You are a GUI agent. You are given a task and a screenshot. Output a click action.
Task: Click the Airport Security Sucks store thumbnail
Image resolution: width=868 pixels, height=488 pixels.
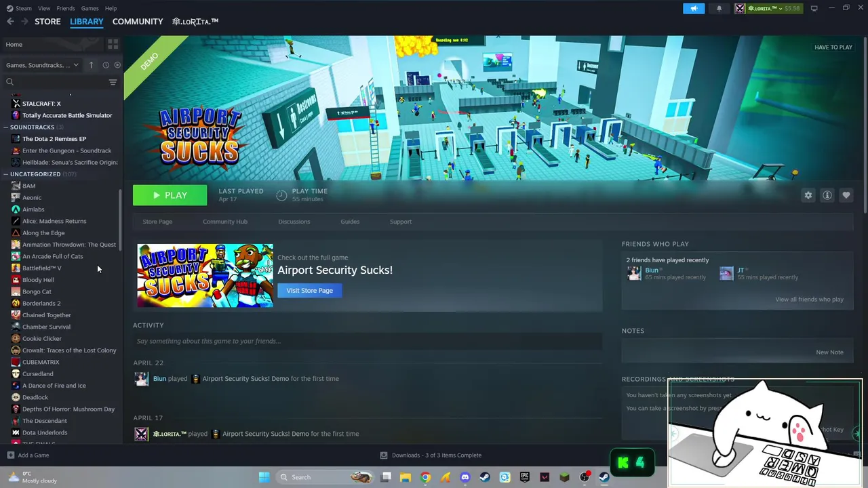coord(205,276)
